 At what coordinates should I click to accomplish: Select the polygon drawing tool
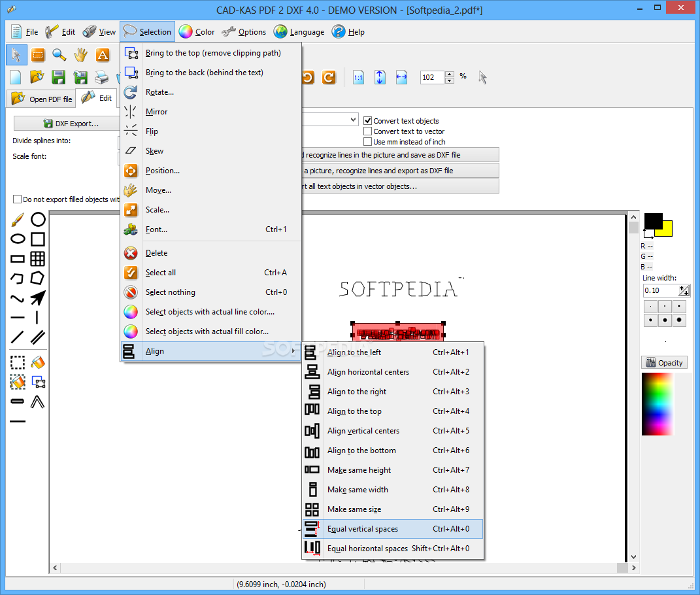click(37, 278)
